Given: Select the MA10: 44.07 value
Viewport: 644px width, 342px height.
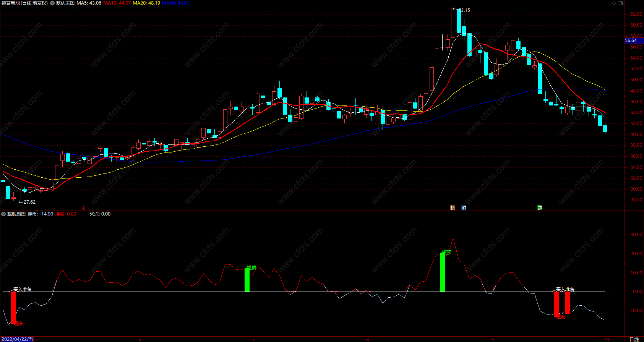Looking at the screenshot, I should tap(117, 3).
